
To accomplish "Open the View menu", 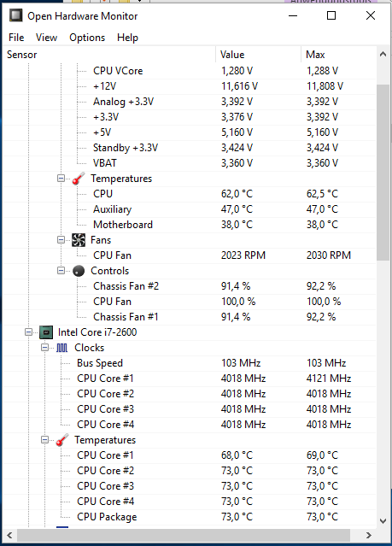I will (x=46, y=38).
